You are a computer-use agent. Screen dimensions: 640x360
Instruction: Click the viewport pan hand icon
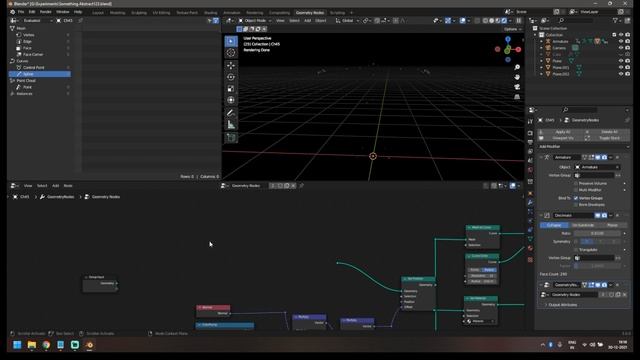point(517,77)
